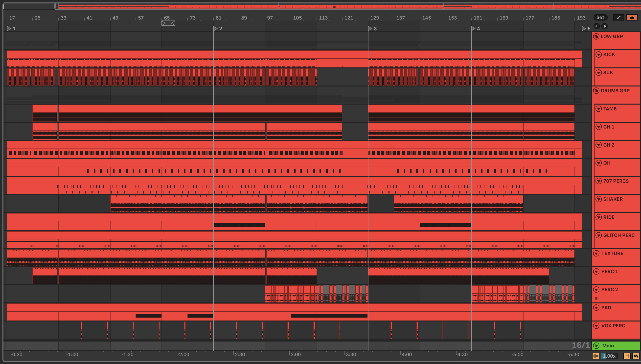Toggle the waveform zoom icon button
Screen dimensions: 641x364
(596, 356)
